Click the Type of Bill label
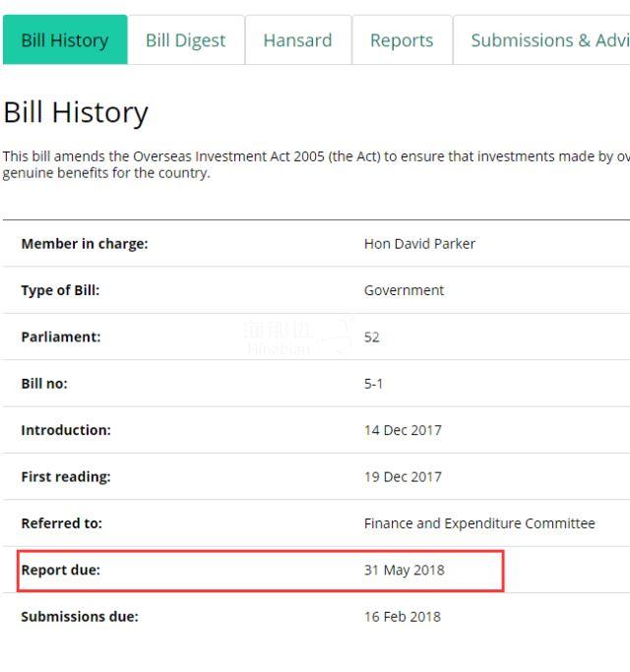This screenshot has width=630, height=672. tap(60, 290)
